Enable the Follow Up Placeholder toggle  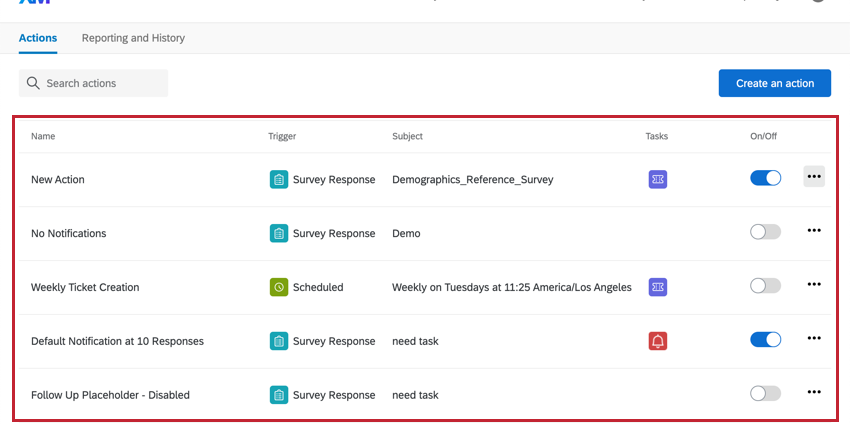(x=765, y=394)
